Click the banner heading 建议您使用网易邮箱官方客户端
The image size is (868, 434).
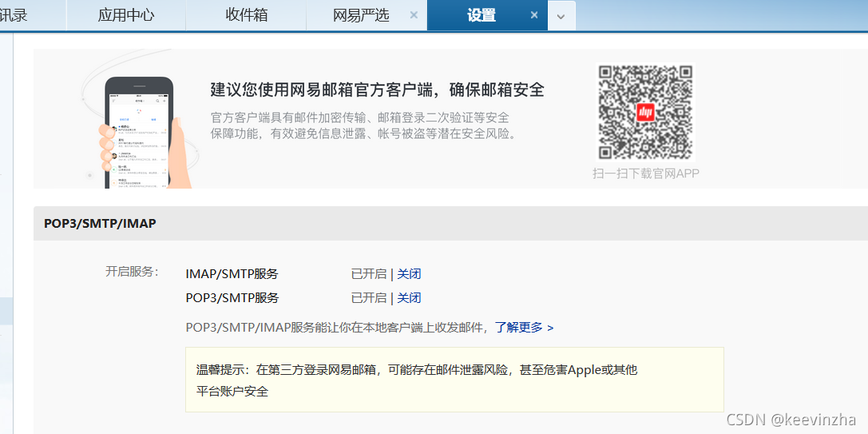coord(377,90)
